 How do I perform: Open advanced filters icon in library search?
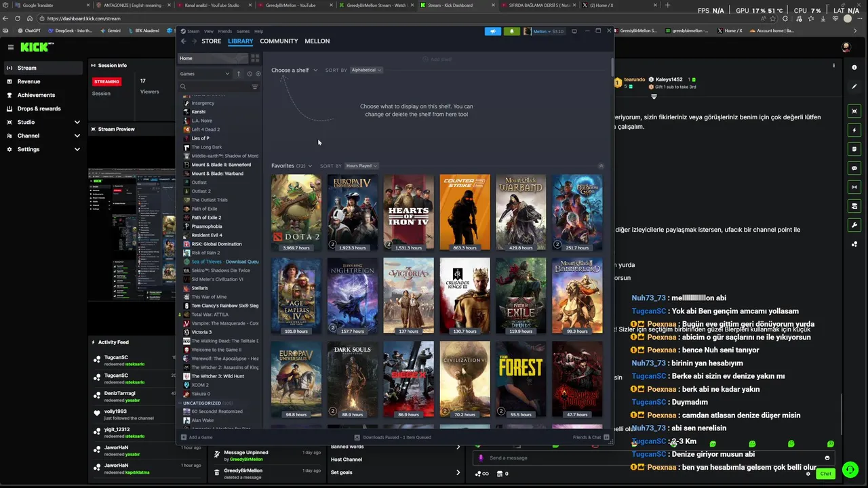[255, 87]
